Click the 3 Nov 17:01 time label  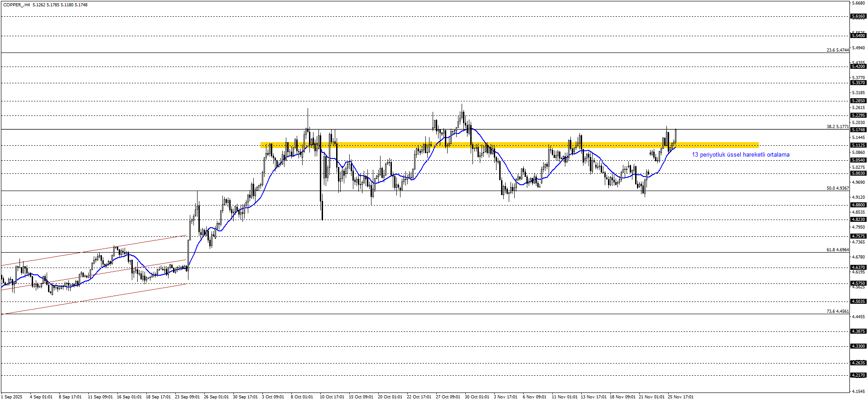tap(505, 397)
